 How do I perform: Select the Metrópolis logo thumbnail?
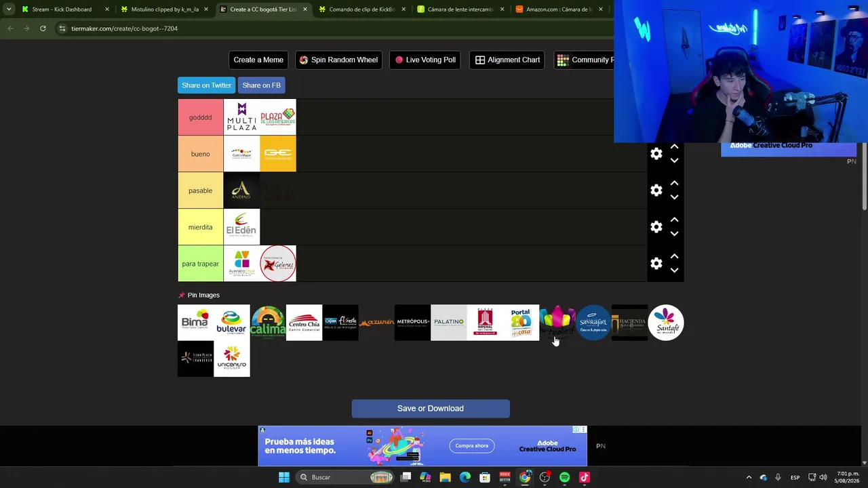[412, 323]
